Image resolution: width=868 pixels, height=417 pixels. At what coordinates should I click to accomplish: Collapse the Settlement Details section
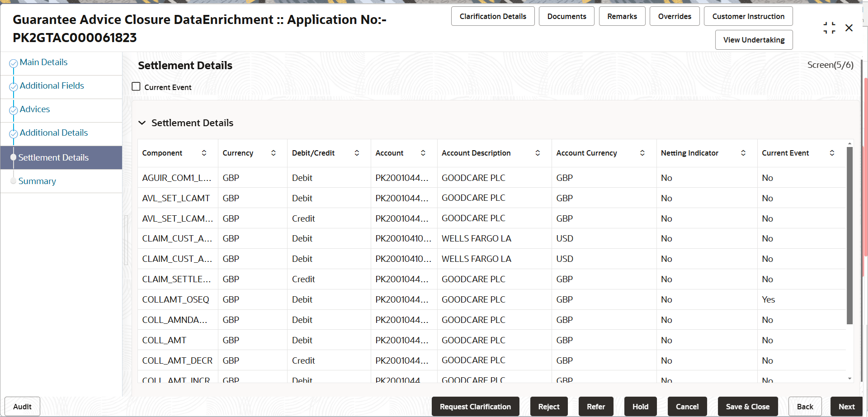[x=142, y=123]
